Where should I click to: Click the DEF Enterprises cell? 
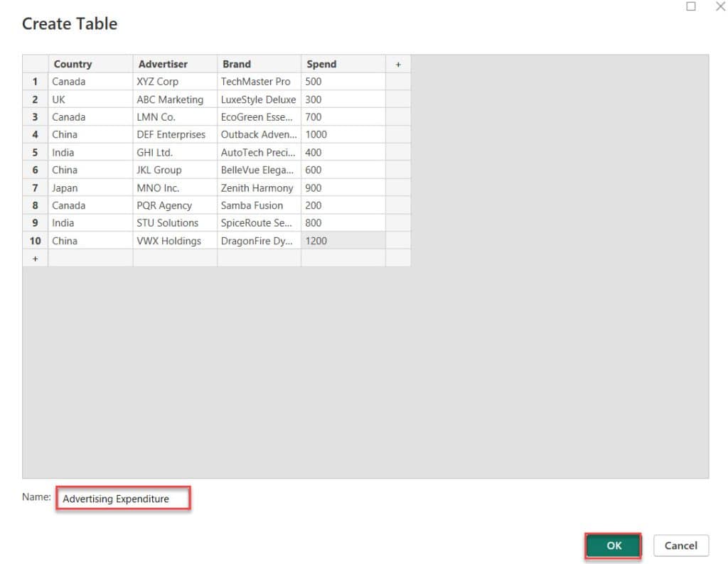point(175,134)
